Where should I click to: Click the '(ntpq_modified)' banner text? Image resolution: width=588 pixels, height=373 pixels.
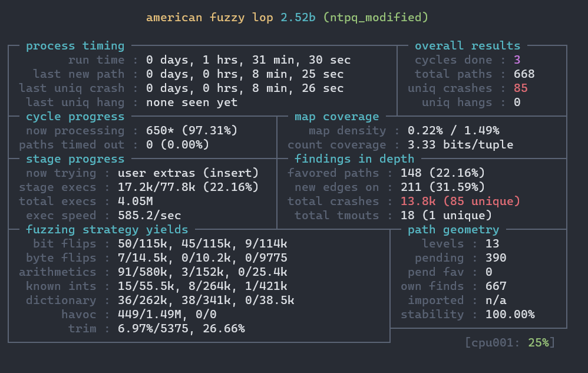point(376,18)
